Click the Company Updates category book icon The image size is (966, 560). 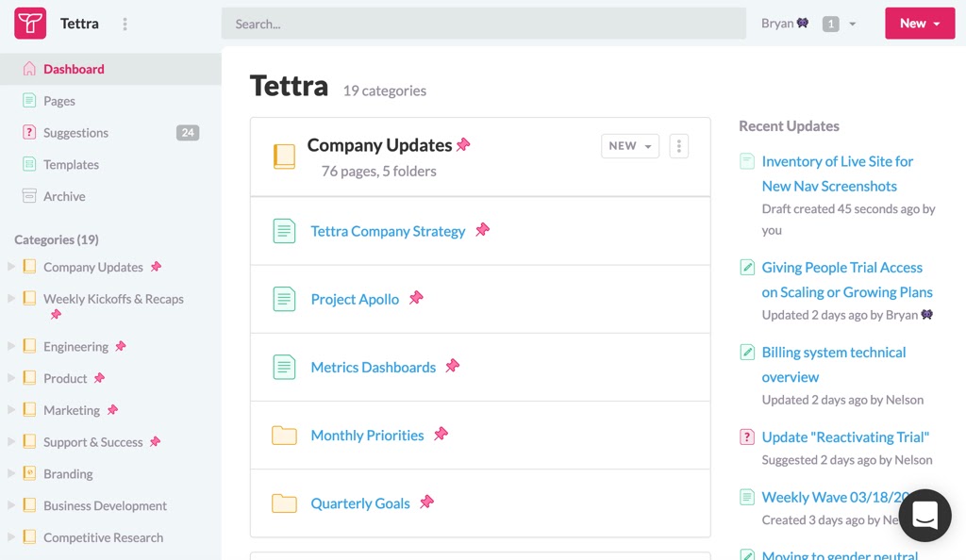(284, 156)
